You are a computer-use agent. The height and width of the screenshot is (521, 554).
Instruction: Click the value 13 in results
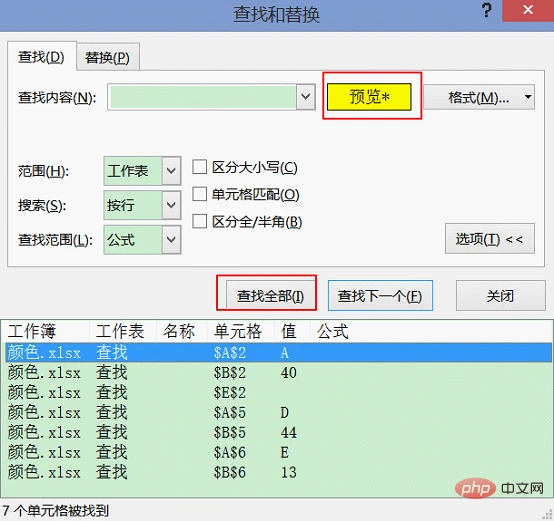pyautogui.click(x=289, y=472)
